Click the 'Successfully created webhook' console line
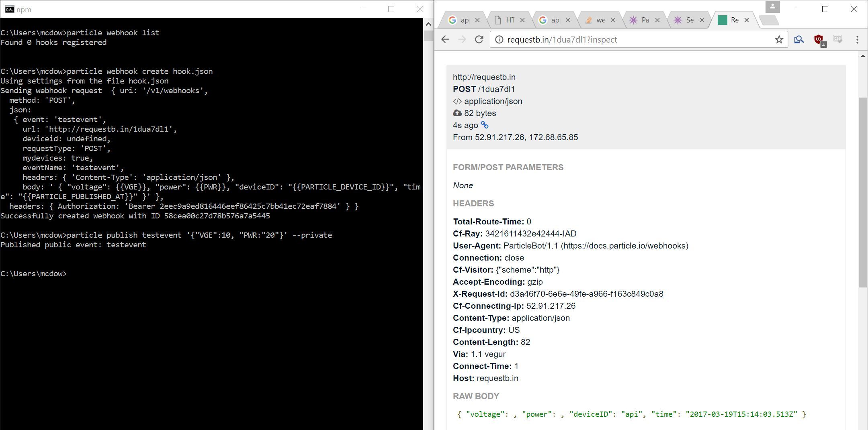868x430 pixels. tap(135, 216)
